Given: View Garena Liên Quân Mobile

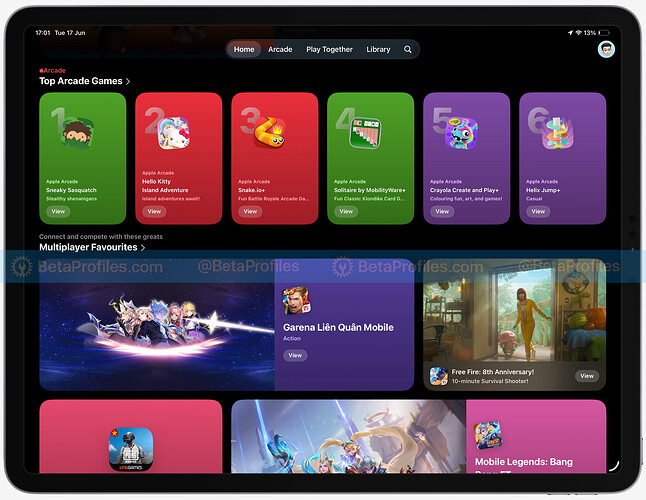Looking at the screenshot, I should [295, 355].
